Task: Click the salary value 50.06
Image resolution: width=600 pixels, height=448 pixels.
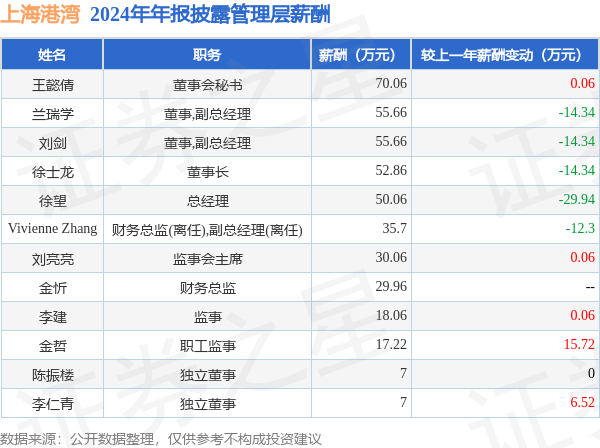Action: tap(391, 199)
